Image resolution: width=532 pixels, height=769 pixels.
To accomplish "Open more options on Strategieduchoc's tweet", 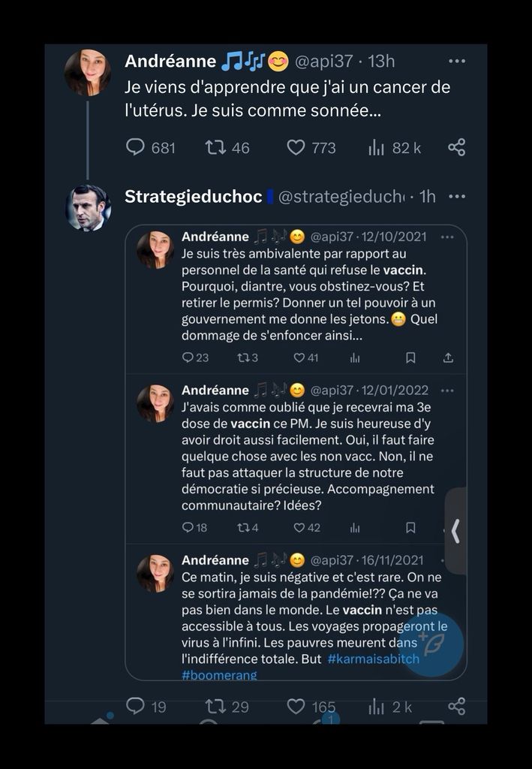I will 456,197.
